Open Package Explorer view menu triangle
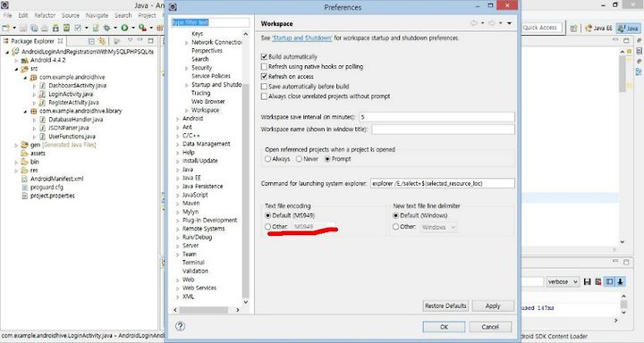The image size is (644, 343). pyautogui.click(x=131, y=40)
